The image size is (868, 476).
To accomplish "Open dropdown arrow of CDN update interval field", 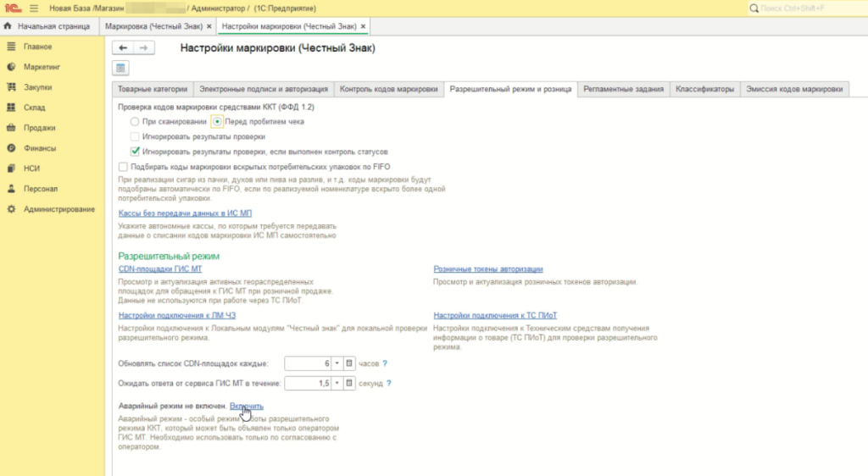I will click(337, 363).
